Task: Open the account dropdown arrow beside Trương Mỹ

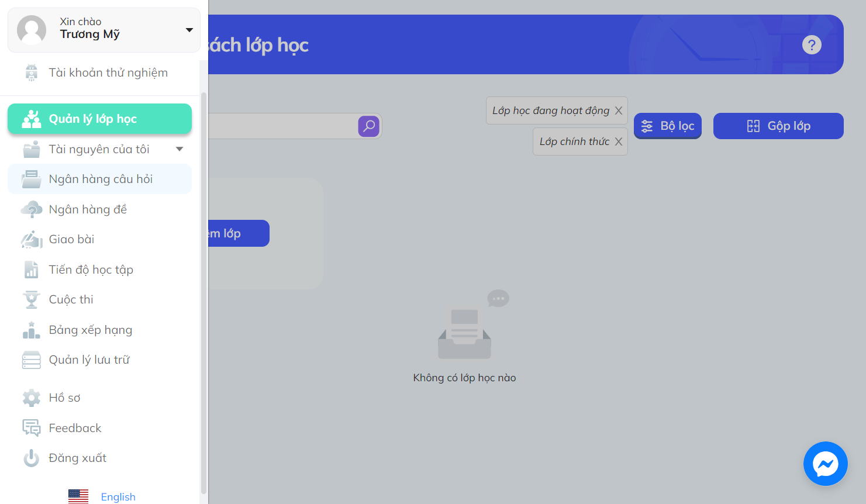Action: tap(189, 30)
